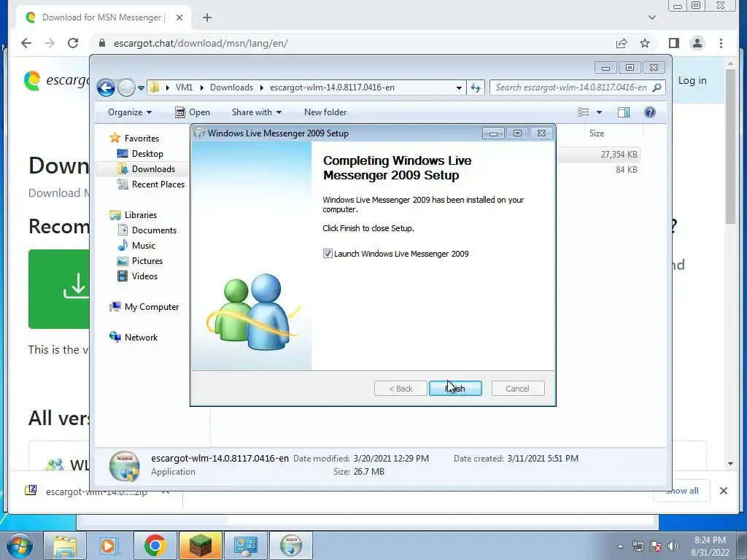Open Pictures library in the navigation pane

point(147,260)
